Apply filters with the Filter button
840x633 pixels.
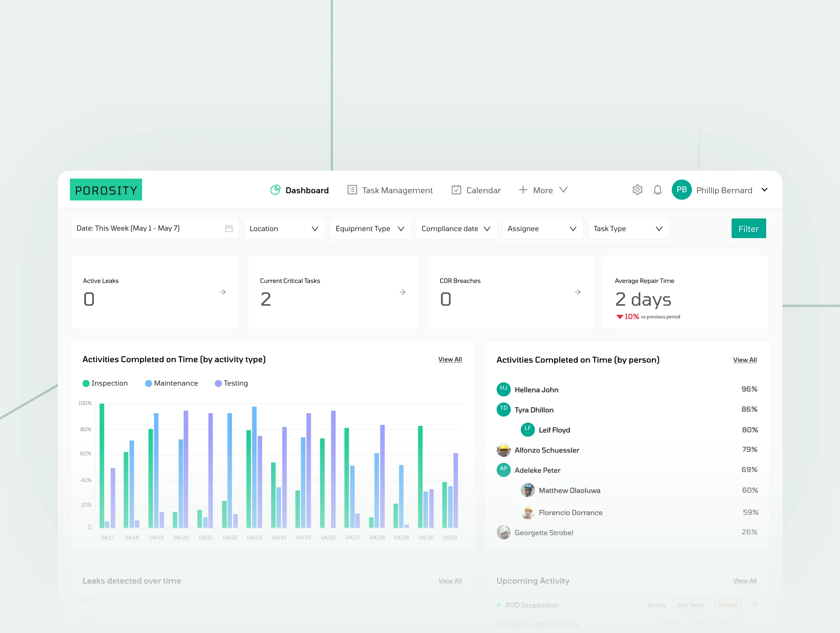click(x=748, y=228)
